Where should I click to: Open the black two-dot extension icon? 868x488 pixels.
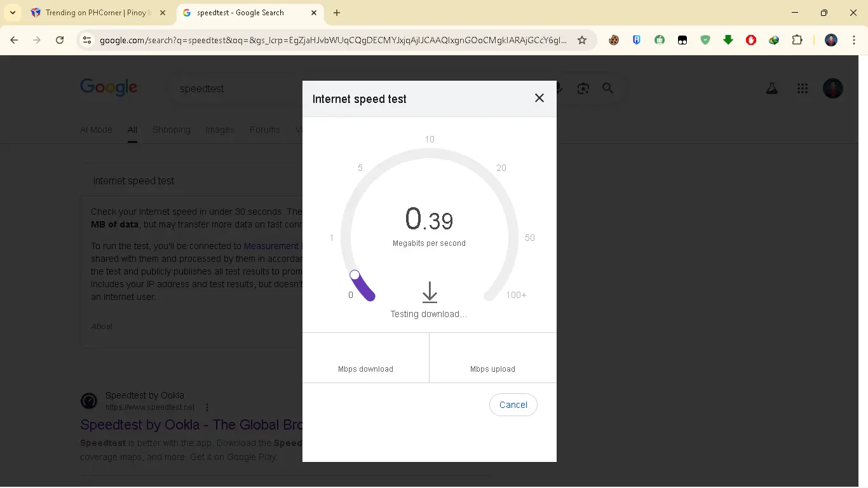[x=682, y=40]
